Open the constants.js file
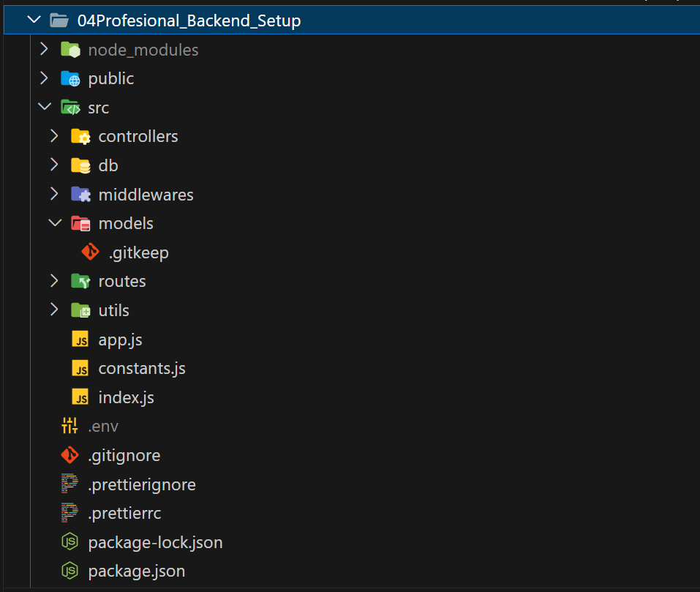Screen dimensions: 700x592 [141, 369]
